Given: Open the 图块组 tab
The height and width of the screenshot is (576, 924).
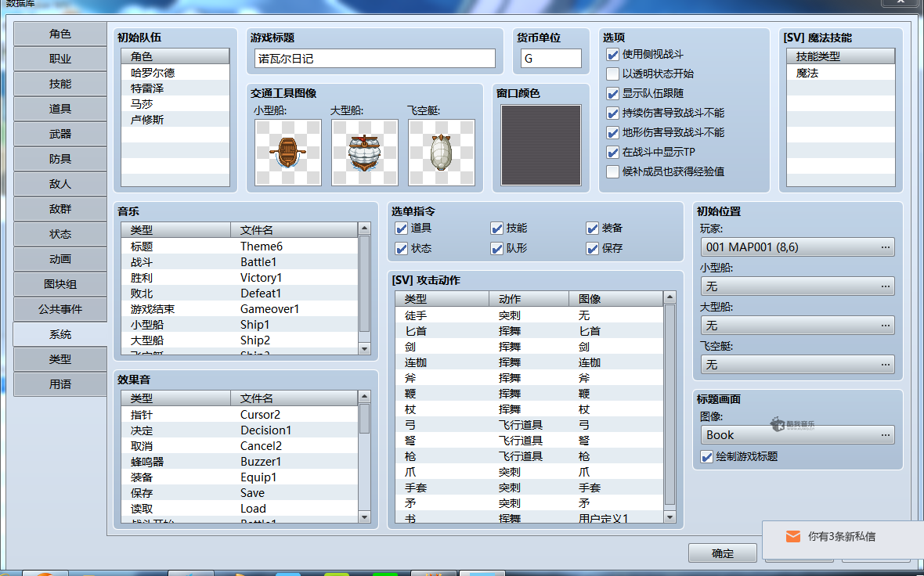Looking at the screenshot, I should tap(60, 284).
